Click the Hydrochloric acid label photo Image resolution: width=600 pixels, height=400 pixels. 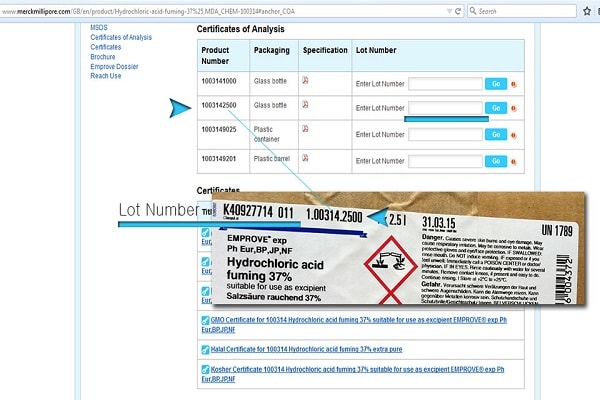(x=398, y=248)
